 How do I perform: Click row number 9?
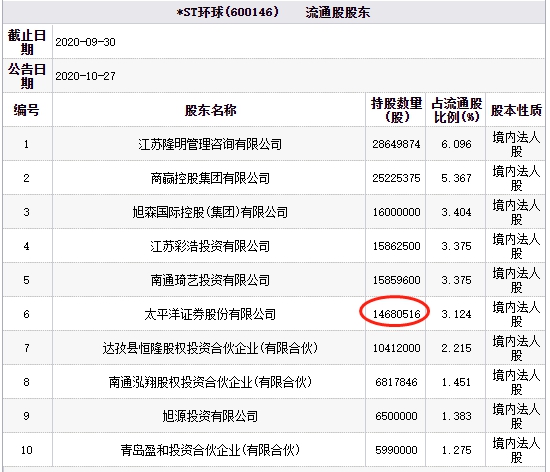26,416
